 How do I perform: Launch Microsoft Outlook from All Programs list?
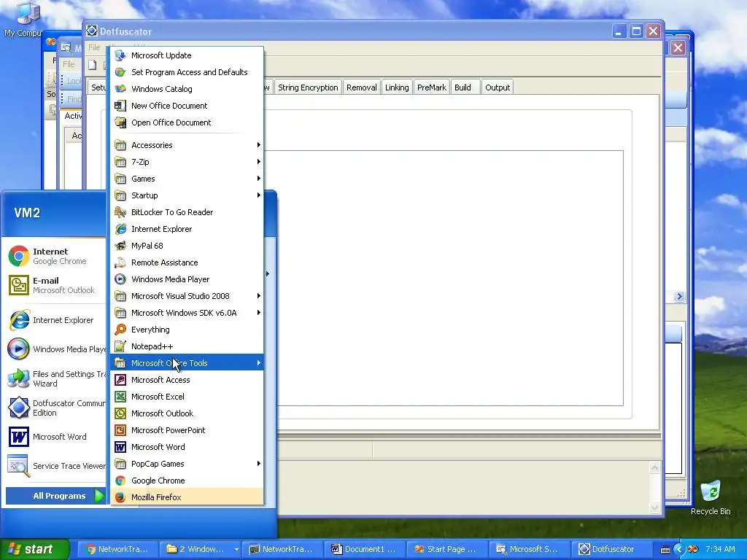[187, 413]
